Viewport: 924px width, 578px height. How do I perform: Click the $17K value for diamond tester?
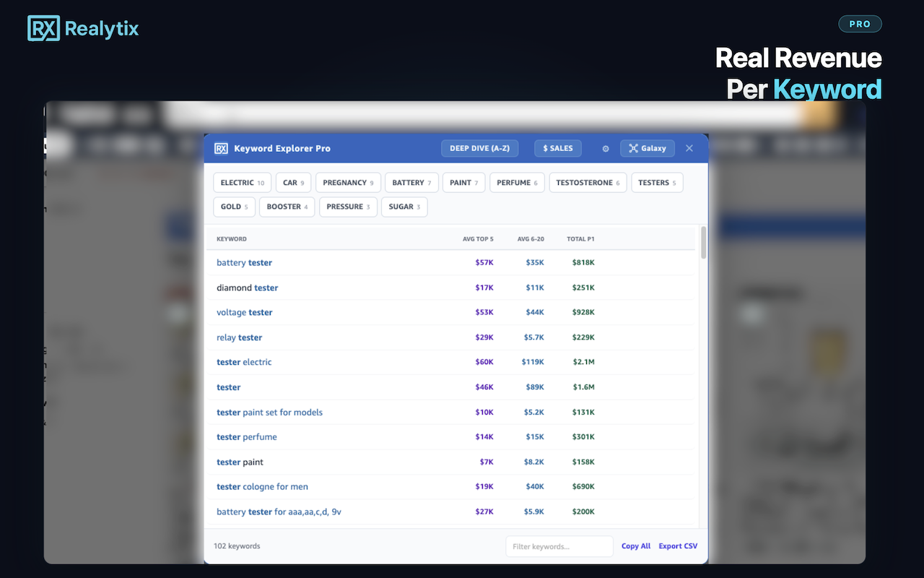(x=484, y=288)
